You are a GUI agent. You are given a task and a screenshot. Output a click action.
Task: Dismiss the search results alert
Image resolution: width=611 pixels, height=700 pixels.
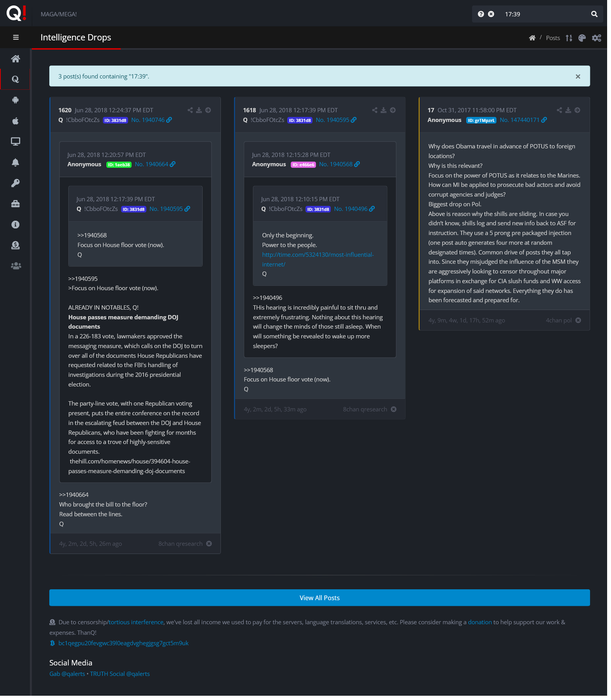578,77
